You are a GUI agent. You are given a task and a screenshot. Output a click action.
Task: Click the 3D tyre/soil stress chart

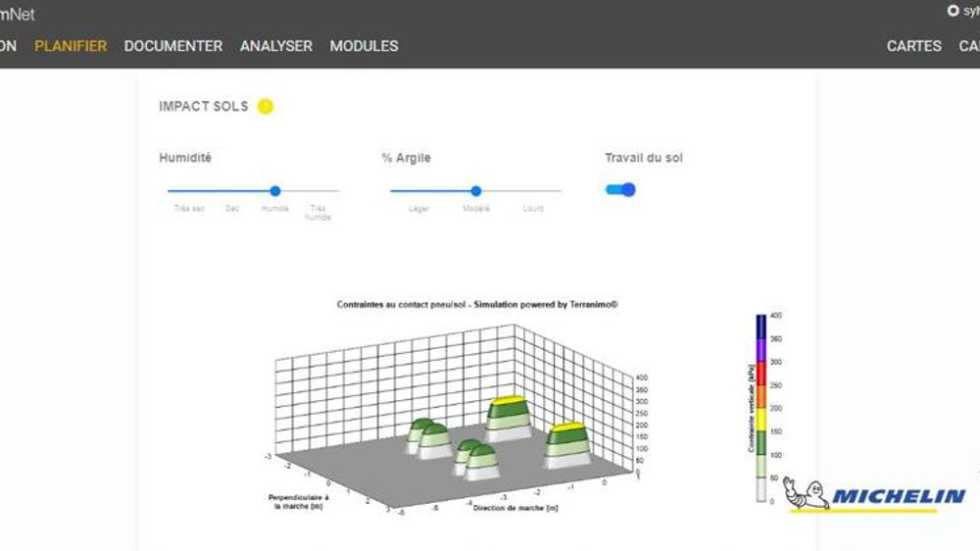click(457, 419)
